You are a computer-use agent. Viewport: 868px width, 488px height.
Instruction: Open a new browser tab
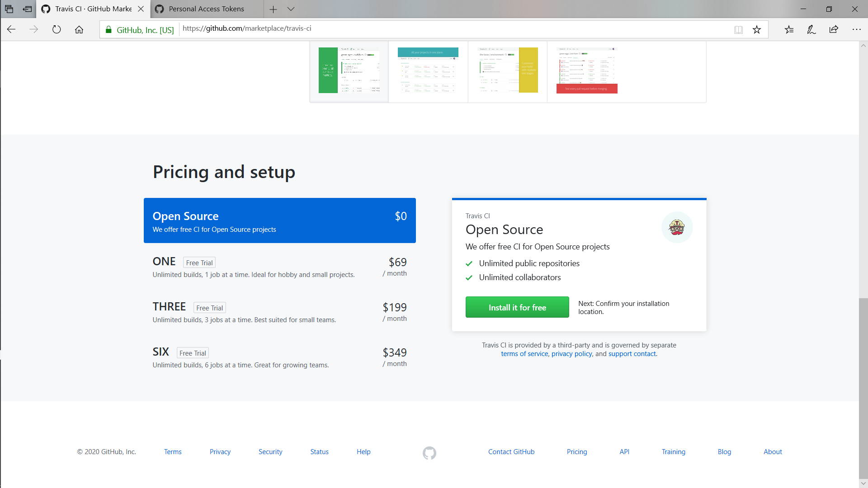click(273, 9)
